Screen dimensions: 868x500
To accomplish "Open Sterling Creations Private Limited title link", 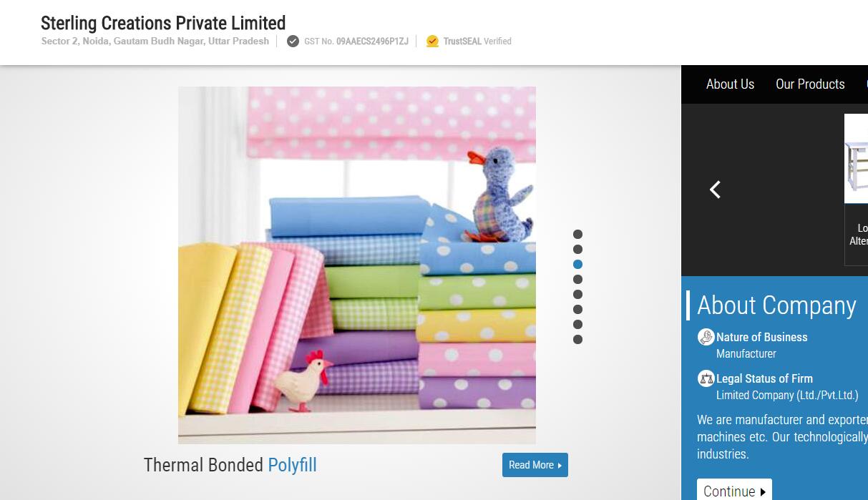I will point(163,23).
